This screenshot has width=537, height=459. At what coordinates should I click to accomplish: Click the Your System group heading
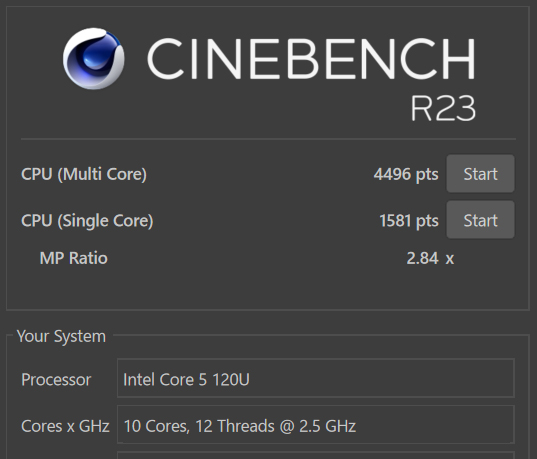(x=61, y=336)
